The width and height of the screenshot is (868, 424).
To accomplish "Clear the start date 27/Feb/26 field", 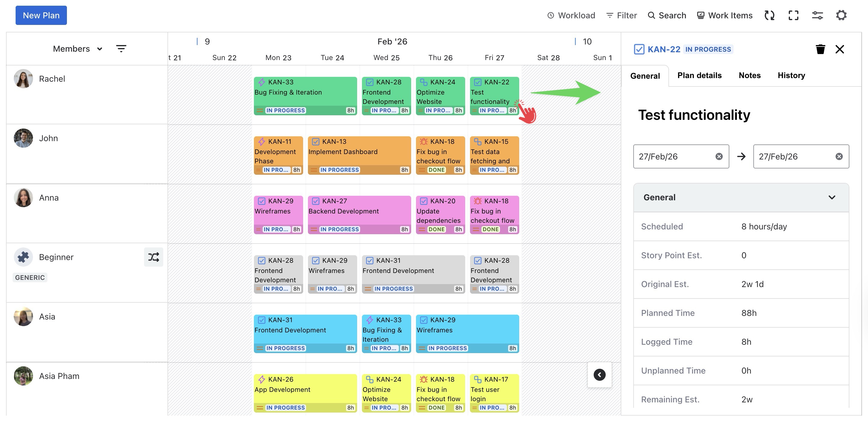I will tap(719, 156).
